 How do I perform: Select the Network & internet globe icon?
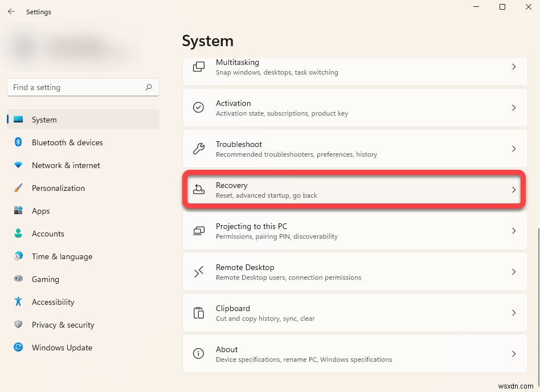(18, 165)
